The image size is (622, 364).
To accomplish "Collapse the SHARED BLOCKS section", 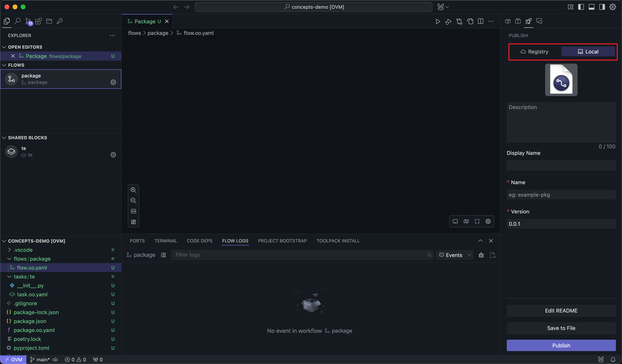I will [4, 138].
